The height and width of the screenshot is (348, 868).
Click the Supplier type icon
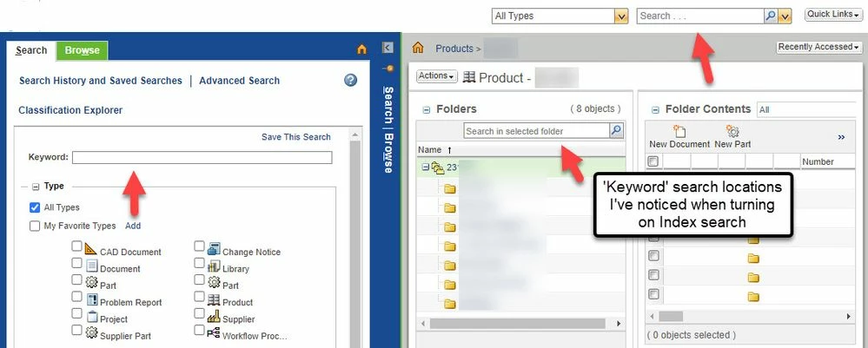pos(214,317)
